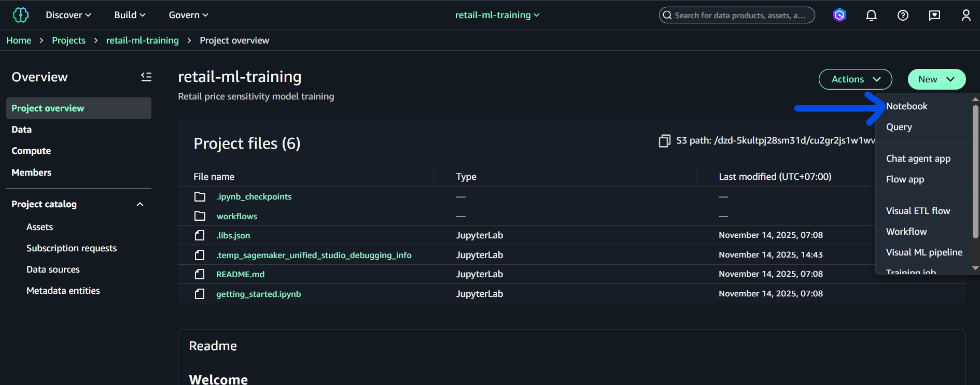Open the README.md file link
This screenshot has height=385, width=980.
tap(241, 274)
